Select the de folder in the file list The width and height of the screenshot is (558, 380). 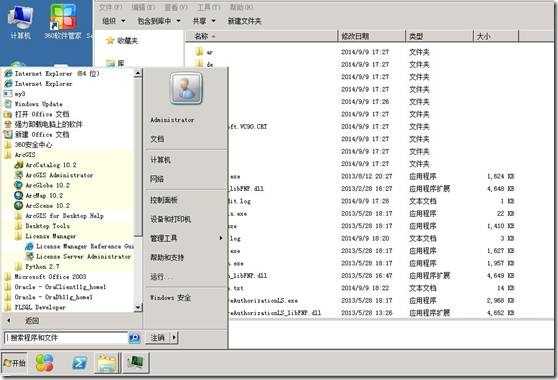point(205,64)
